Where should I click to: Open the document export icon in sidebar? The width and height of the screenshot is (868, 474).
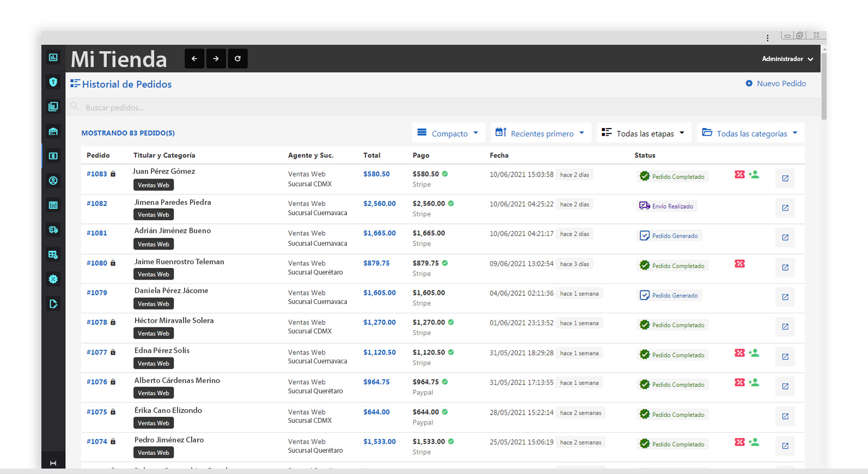pos(53,304)
